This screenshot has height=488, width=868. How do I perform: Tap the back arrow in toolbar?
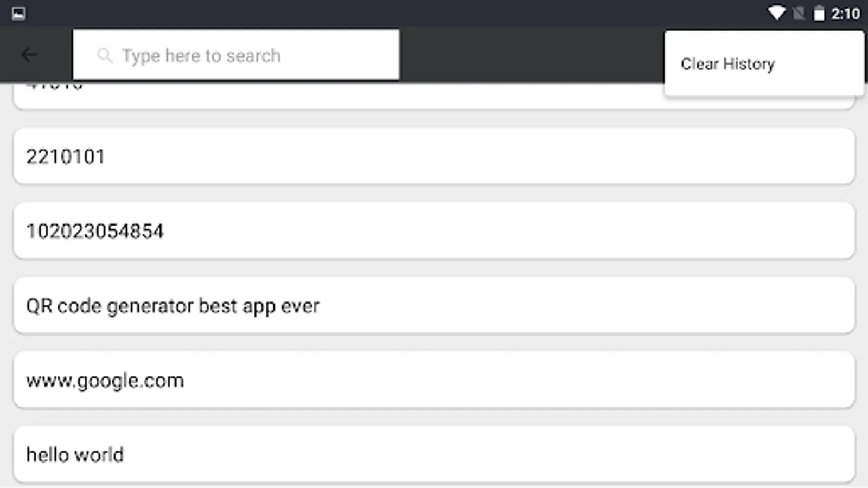[29, 55]
